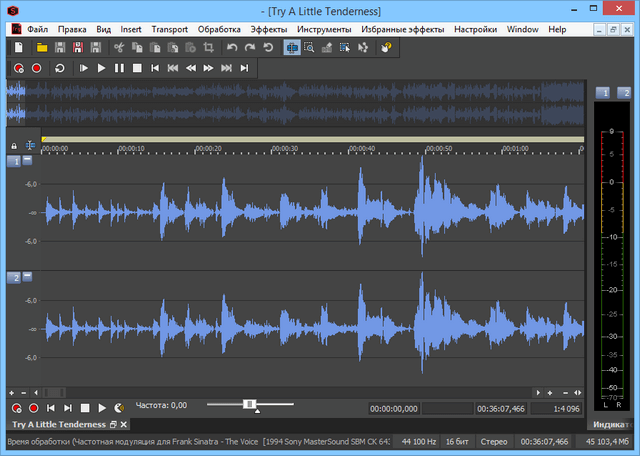The height and width of the screenshot is (456, 640).
Task: Click the Open folder icon
Action: tap(42, 47)
